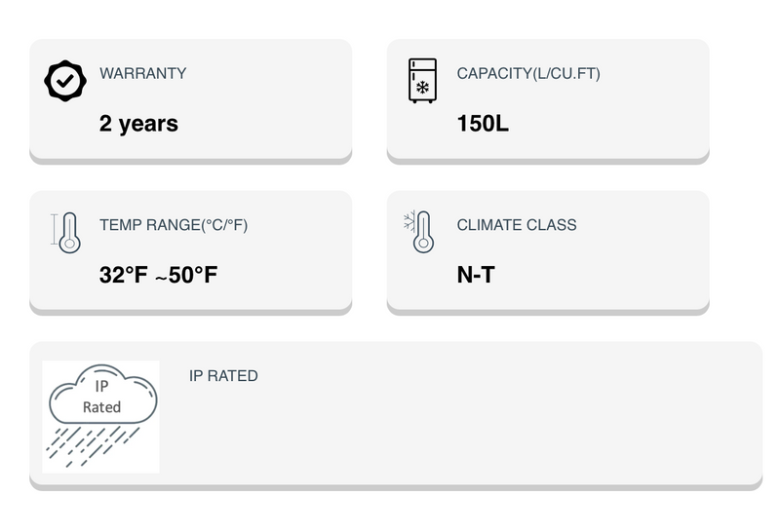Click the snowflake symbol on the fridge icon

[422, 89]
